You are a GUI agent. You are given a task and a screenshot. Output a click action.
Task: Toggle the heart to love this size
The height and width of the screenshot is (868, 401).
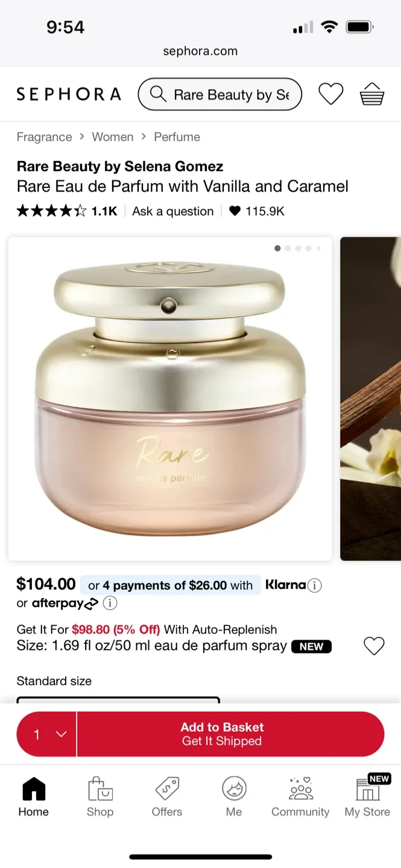tap(374, 646)
